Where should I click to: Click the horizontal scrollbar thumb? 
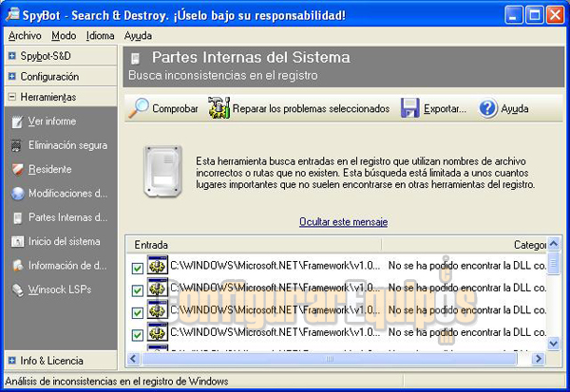[x=330, y=359]
